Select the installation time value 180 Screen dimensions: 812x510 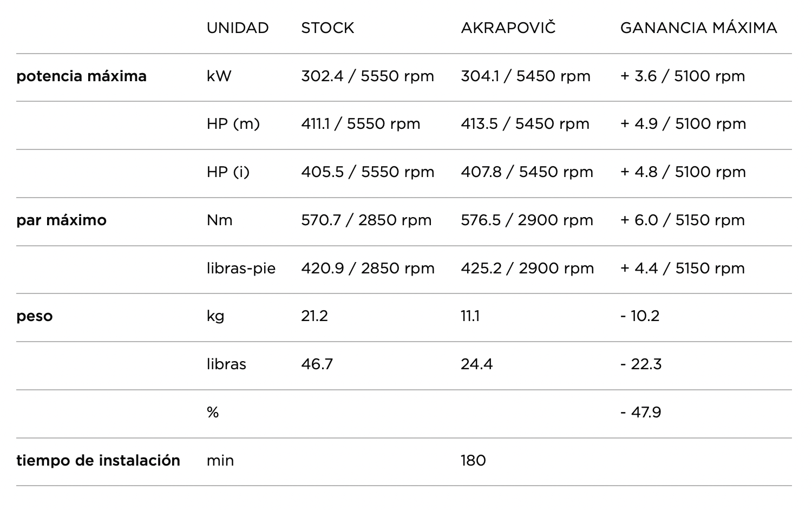click(x=473, y=461)
